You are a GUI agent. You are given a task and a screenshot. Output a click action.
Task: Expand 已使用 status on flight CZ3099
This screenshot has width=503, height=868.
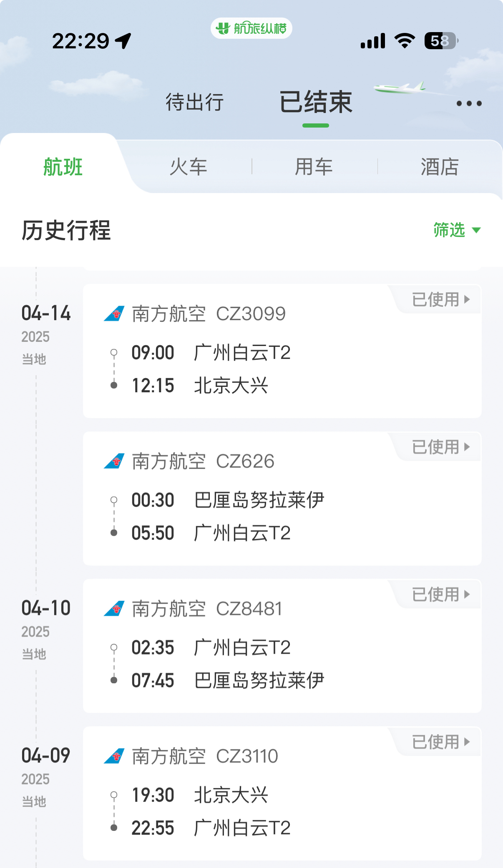(440, 299)
